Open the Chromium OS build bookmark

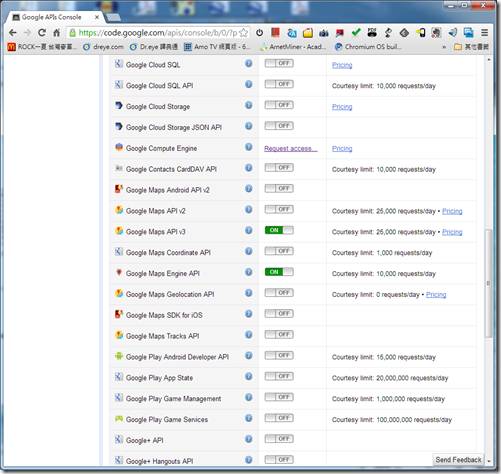(x=368, y=47)
